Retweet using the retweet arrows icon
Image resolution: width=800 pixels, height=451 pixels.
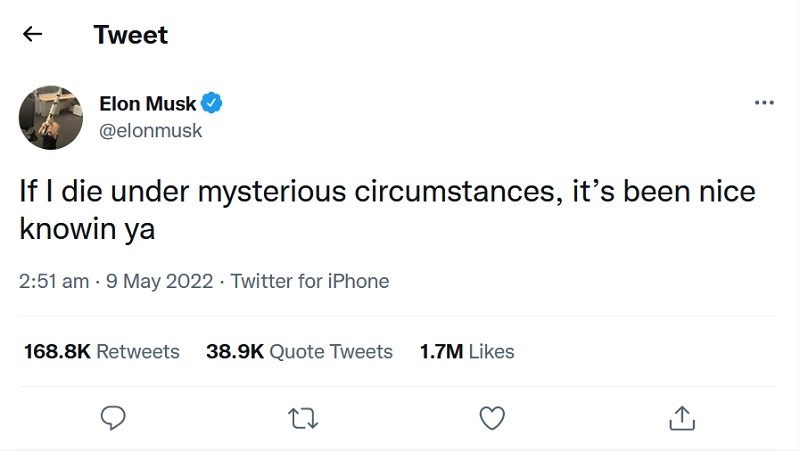pos(302,417)
